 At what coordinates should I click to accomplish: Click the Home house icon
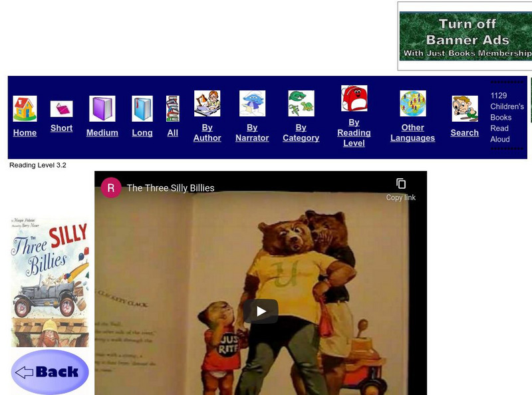coord(25,108)
